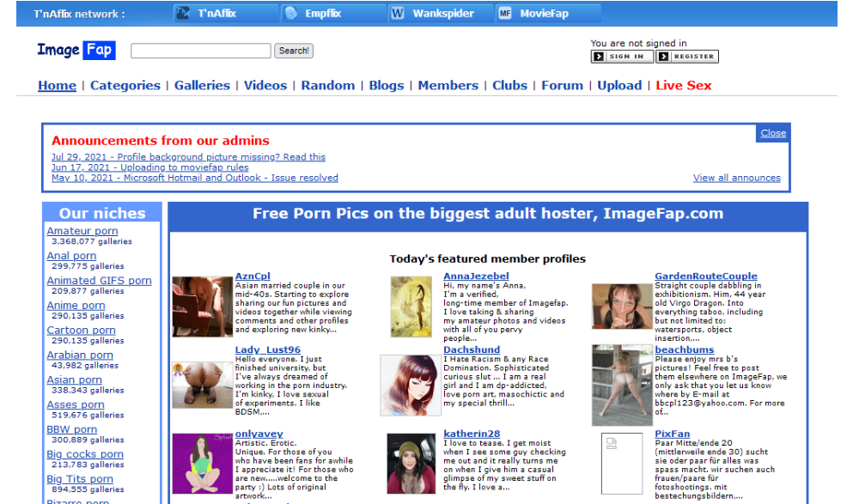Open the Upload menu item

(x=619, y=86)
